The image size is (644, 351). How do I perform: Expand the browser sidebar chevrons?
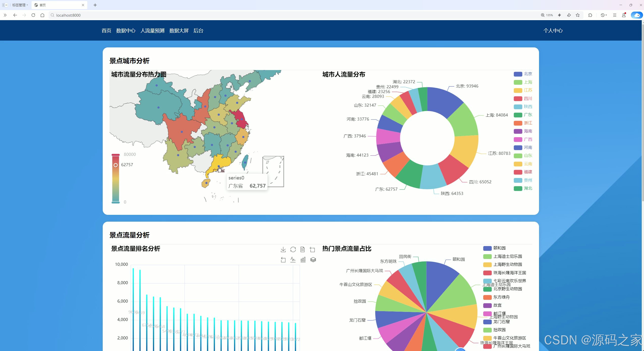(x=5, y=15)
